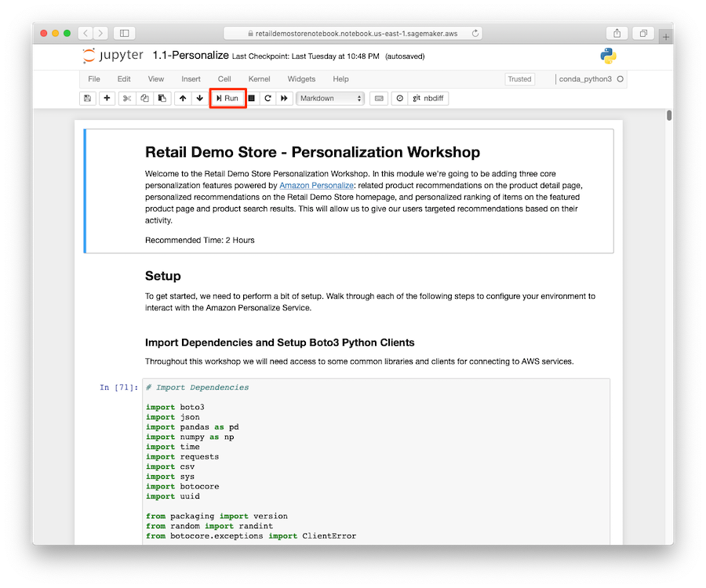Viewport: 706px width, 588px height.
Task: Open the Markdown cell type dropdown
Action: pyautogui.click(x=330, y=98)
